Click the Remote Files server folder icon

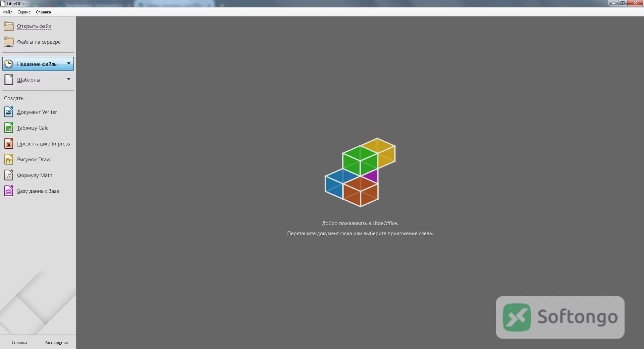tap(9, 42)
